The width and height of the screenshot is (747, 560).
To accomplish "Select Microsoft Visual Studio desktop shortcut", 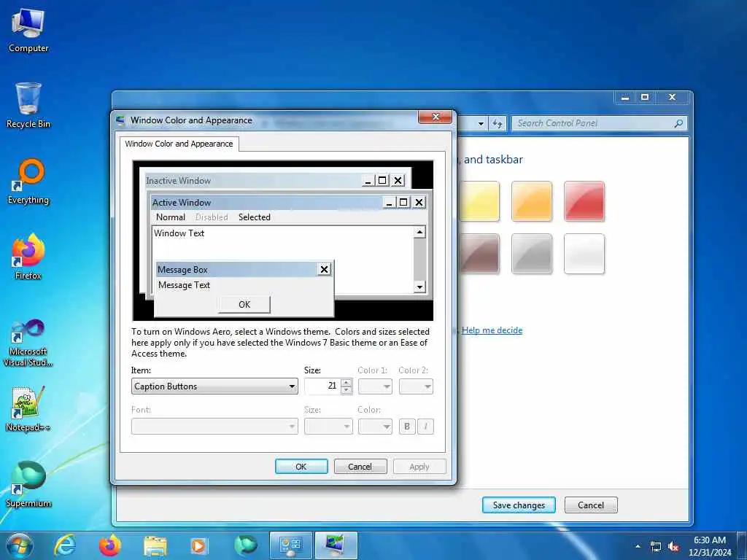I will [x=28, y=342].
